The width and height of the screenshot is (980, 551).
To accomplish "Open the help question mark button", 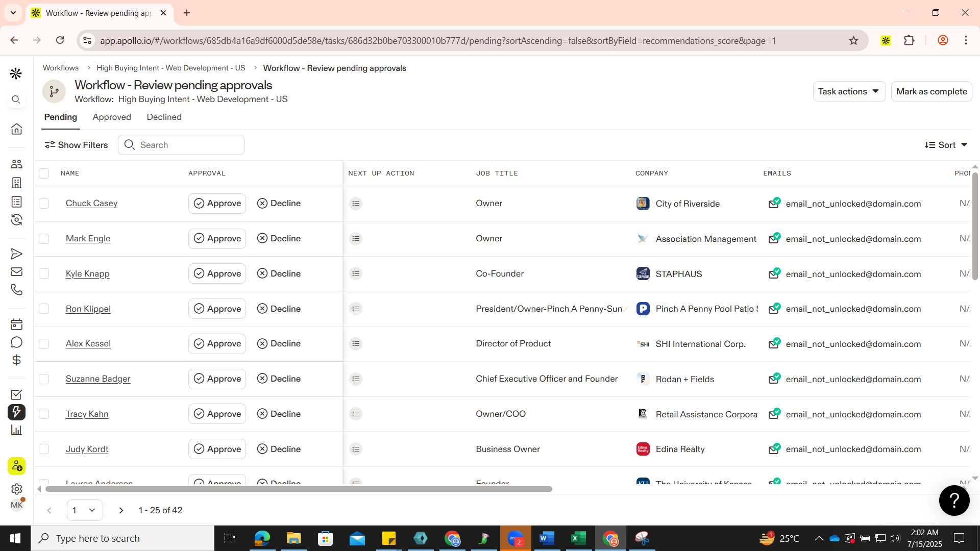I will (x=954, y=500).
